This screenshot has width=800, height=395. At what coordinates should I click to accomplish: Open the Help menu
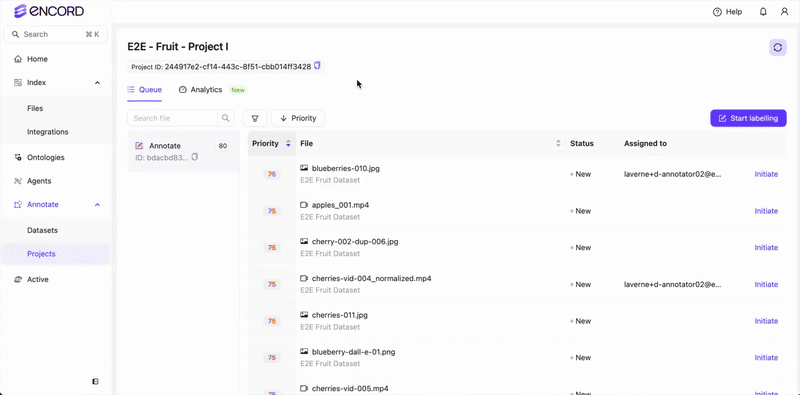point(728,12)
